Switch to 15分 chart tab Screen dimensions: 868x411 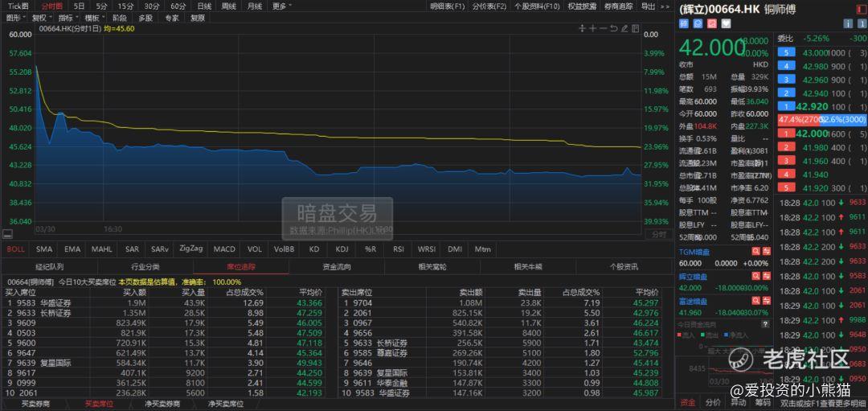click(125, 6)
